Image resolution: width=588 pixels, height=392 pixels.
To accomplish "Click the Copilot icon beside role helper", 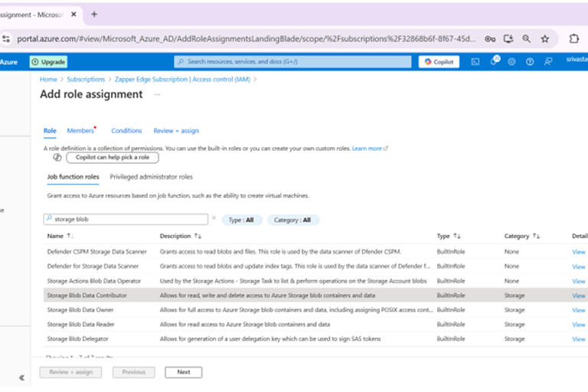I will coord(57,158).
